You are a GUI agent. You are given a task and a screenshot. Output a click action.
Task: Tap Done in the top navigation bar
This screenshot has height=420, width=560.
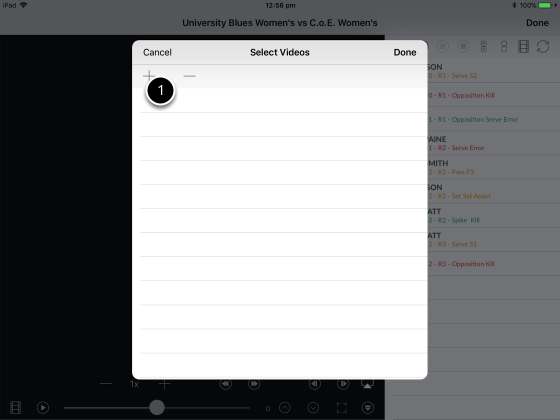pyautogui.click(x=537, y=23)
